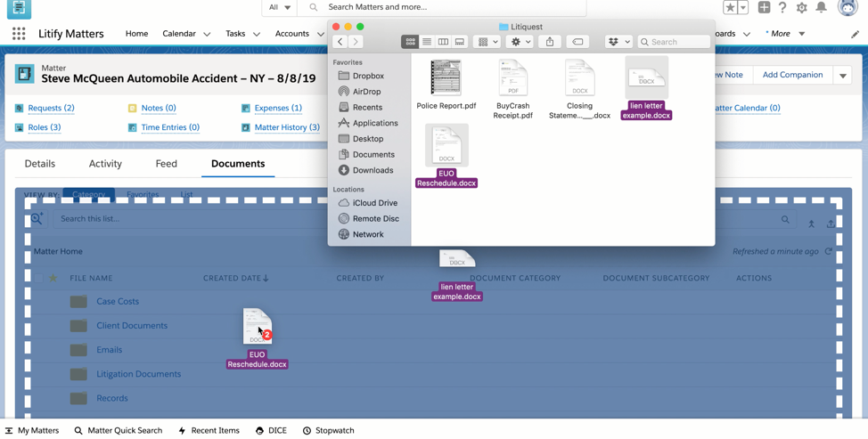Expand the favorites list dropdown arrow
The image size is (868, 439).
coord(743,7)
